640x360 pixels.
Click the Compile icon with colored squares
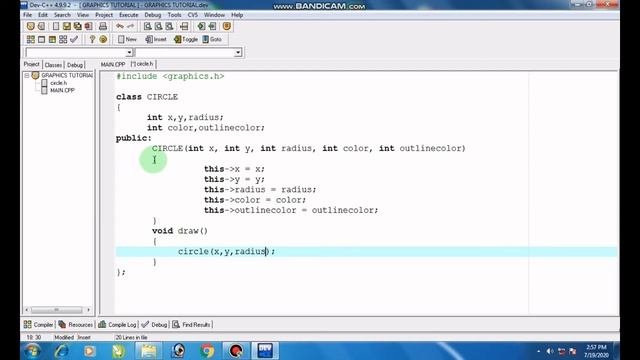point(31,39)
